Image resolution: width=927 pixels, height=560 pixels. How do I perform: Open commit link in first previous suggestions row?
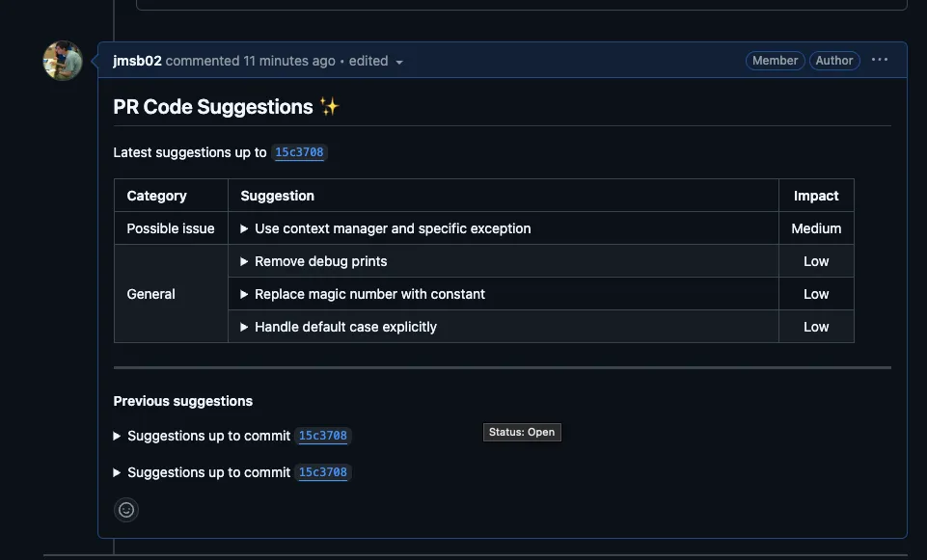coord(323,436)
